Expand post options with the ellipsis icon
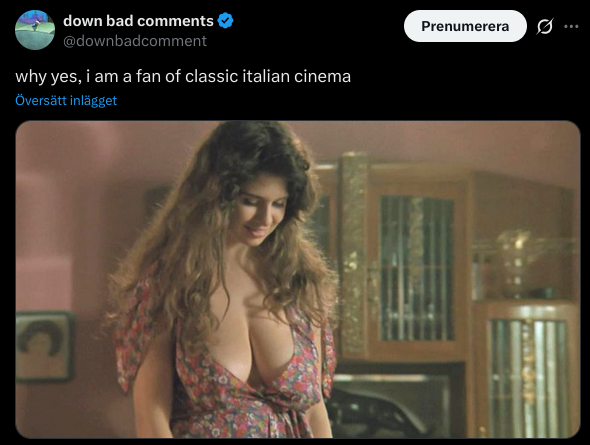Screen dimensions: 590x445 tap(571, 26)
